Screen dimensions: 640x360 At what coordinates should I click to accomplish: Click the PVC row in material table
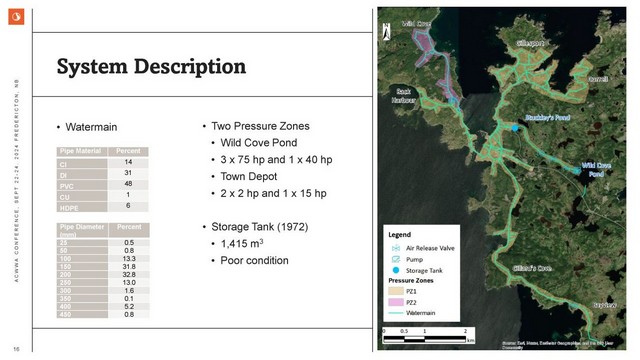(102, 184)
